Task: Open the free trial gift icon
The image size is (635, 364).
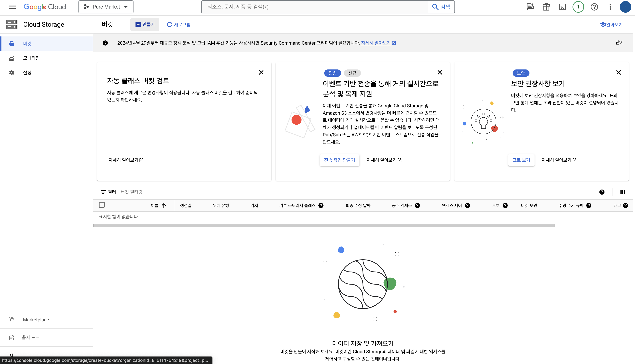Action: (x=546, y=7)
